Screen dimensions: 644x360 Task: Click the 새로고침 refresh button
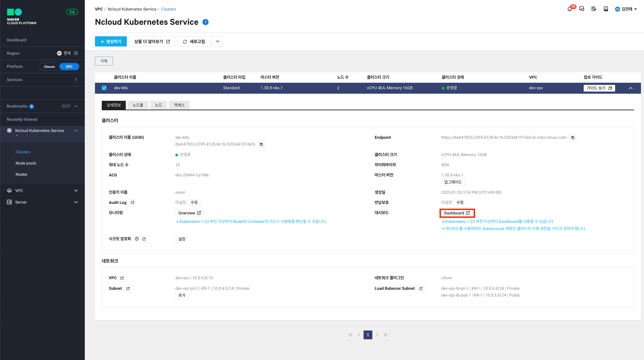pyautogui.click(x=194, y=41)
